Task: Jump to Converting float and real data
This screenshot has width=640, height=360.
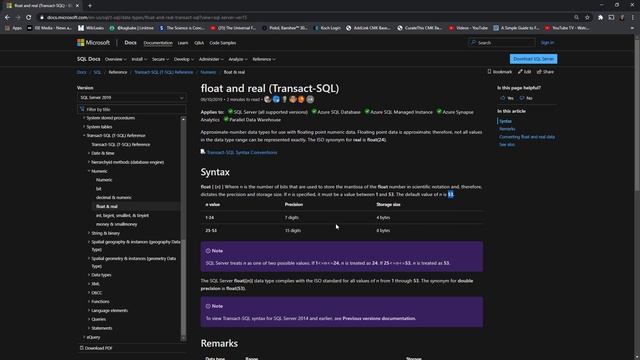Action: pyautogui.click(x=527, y=137)
